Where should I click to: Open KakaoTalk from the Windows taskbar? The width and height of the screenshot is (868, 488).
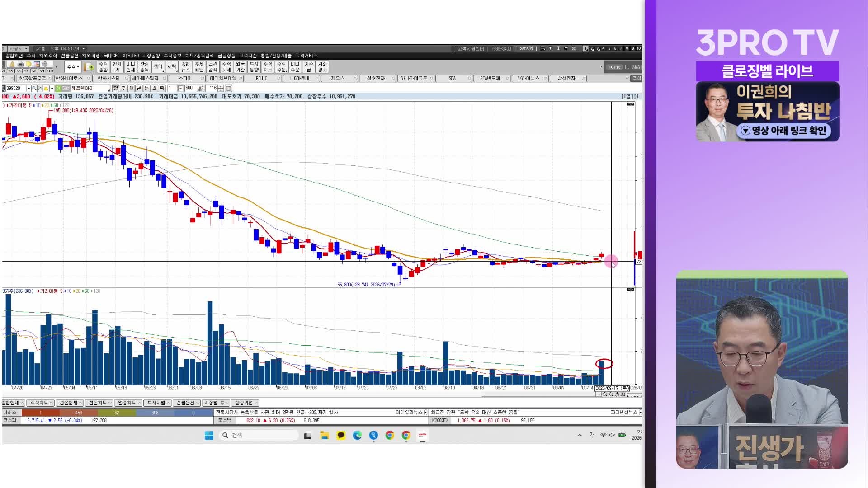[341, 435]
